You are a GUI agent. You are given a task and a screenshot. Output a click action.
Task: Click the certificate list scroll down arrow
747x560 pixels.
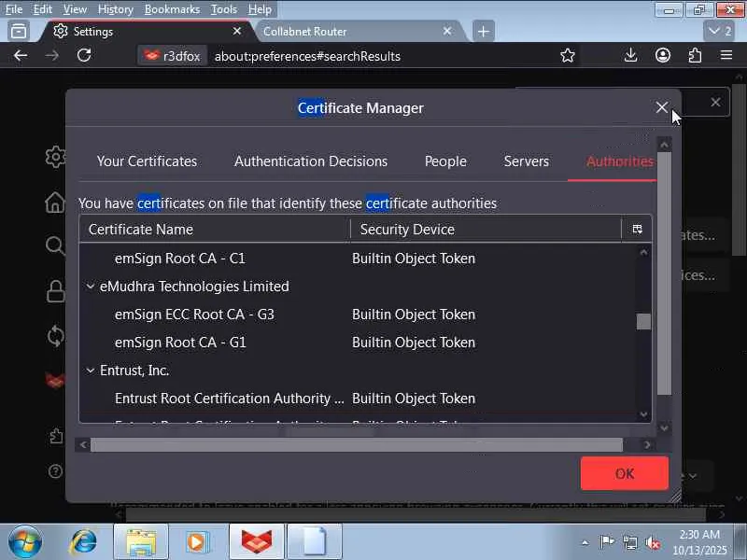point(643,414)
